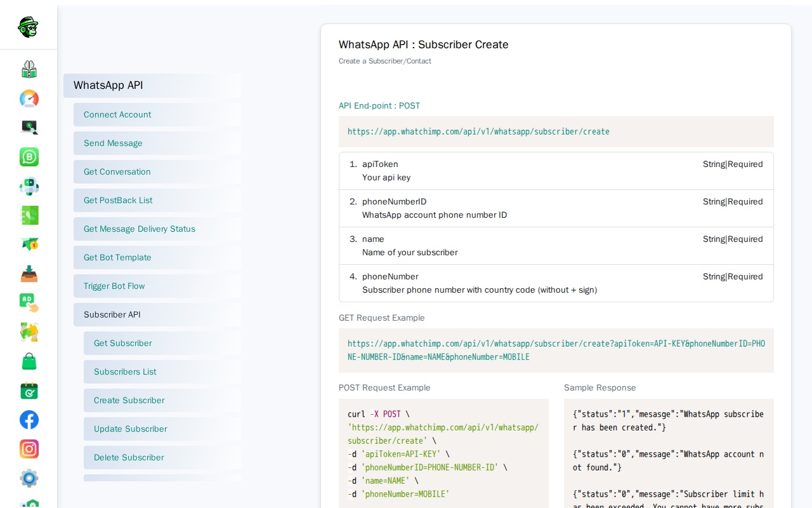Click the apiToken parameter name
The width and height of the screenshot is (812, 508).
(x=380, y=164)
